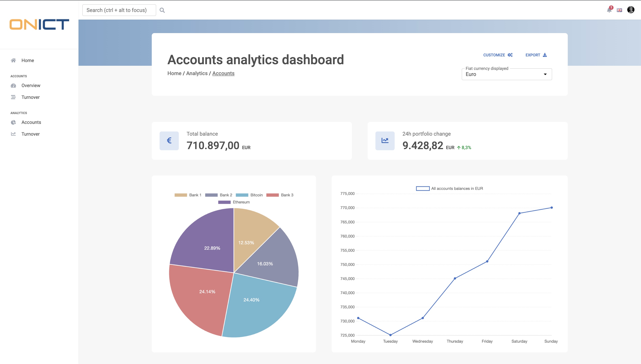Open Analytics Turnover in sidebar

(x=30, y=134)
